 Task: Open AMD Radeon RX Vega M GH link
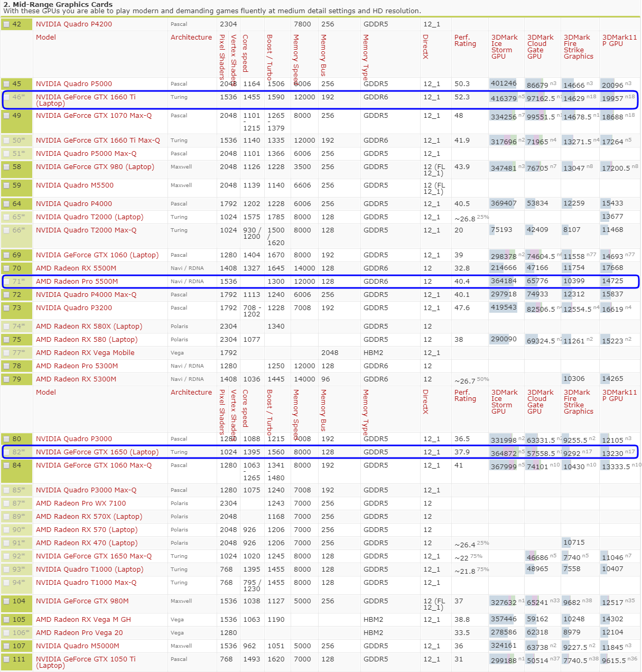83,620
